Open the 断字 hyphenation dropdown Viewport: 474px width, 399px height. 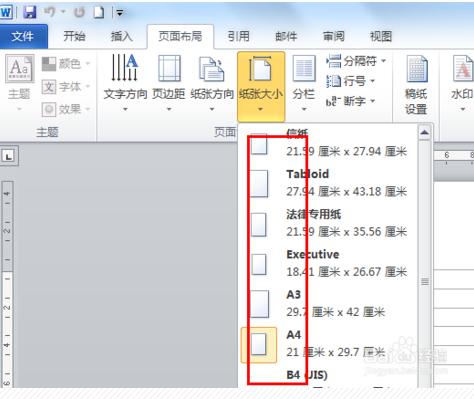(351, 101)
